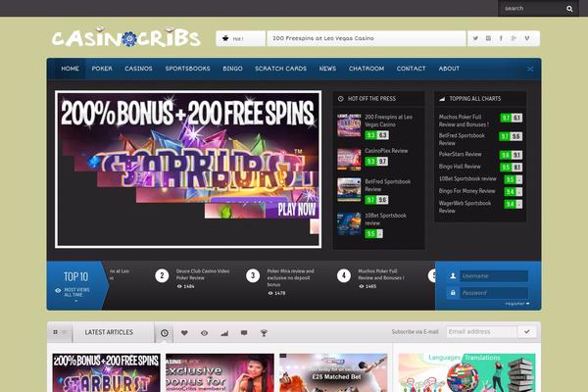Open the BetFred Sportsbook Review thumbnail
Viewport: 588px width, 392px height.
[349, 190]
